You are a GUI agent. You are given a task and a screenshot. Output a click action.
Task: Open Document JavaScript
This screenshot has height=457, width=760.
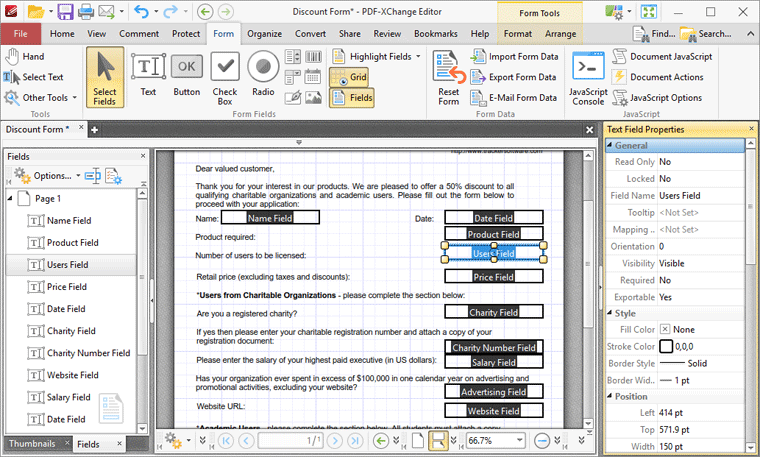tap(662, 57)
